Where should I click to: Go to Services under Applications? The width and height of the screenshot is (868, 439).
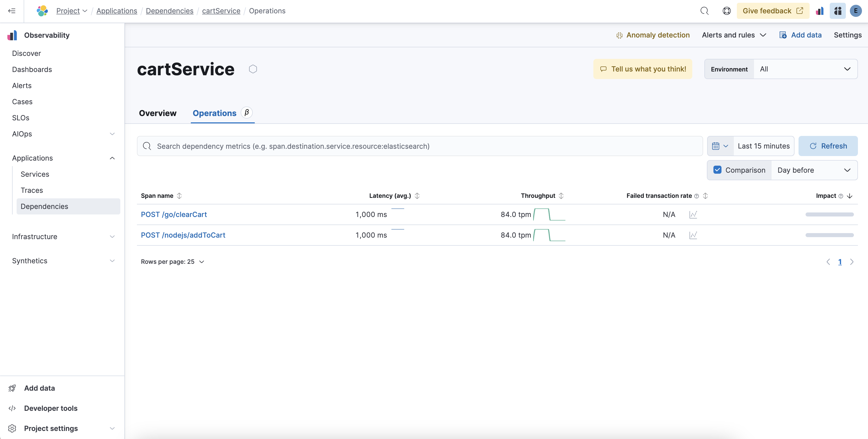pyautogui.click(x=35, y=174)
